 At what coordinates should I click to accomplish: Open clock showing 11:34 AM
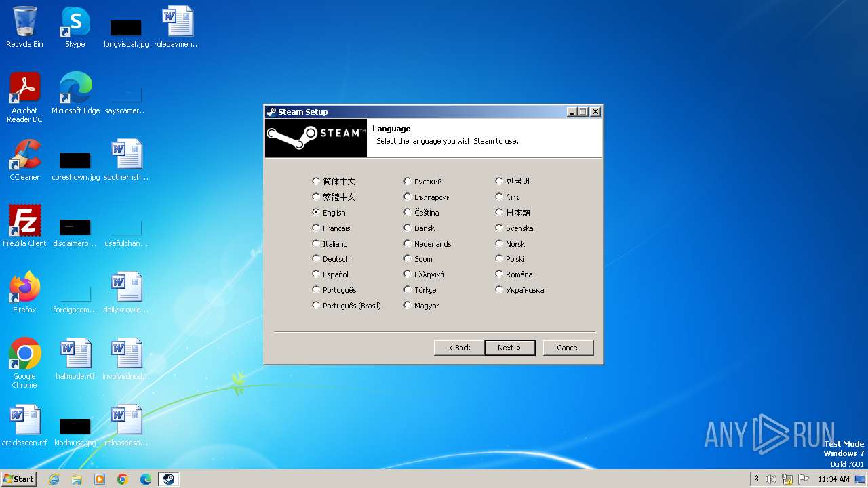[833, 479]
